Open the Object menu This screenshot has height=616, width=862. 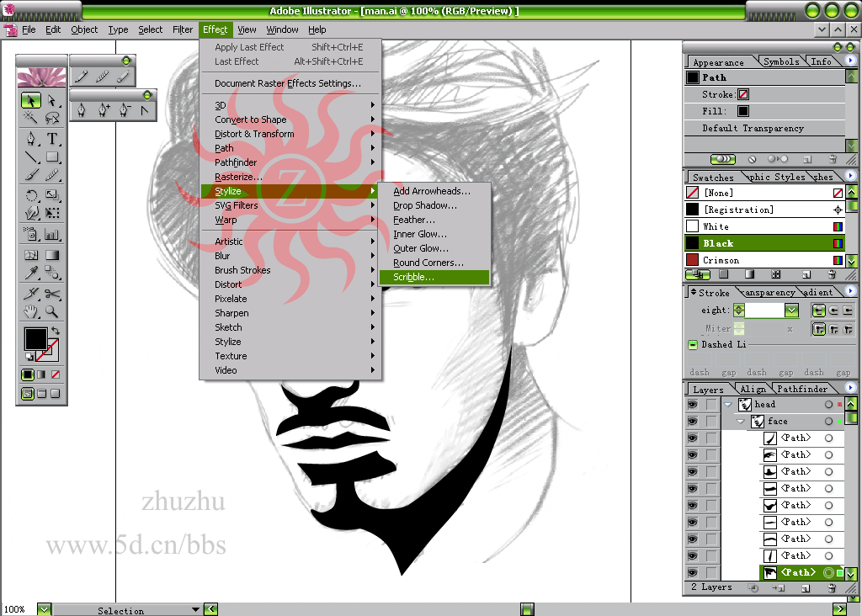pyautogui.click(x=84, y=29)
